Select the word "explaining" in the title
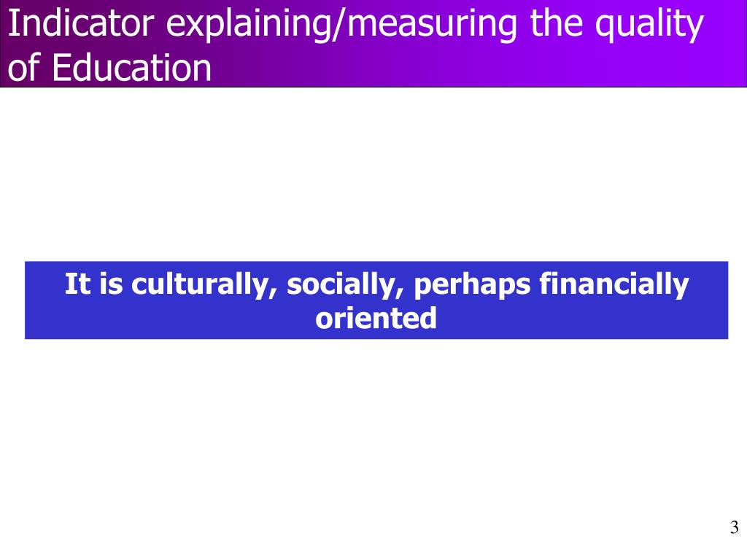The image size is (747, 560). tap(248, 26)
